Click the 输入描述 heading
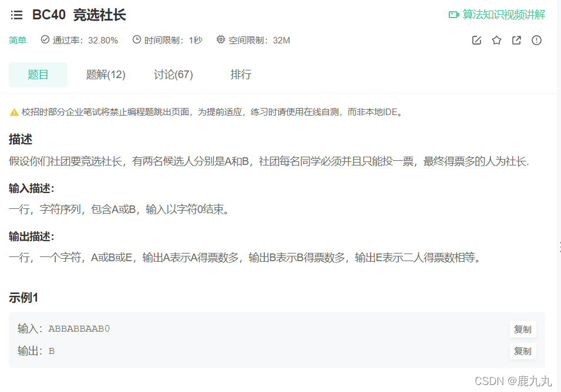 click(32, 188)
